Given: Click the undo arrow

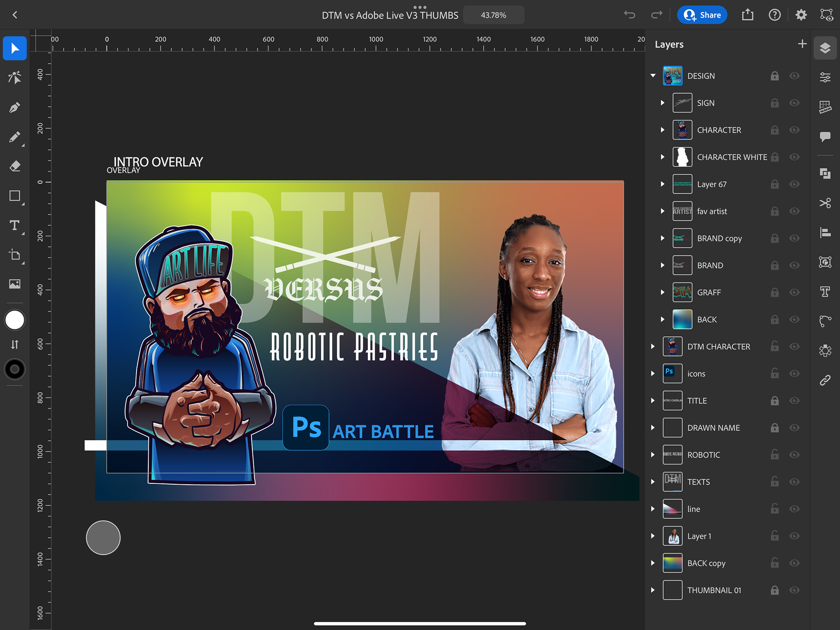Looking at the screenshot, I should [x=630, y=15].
